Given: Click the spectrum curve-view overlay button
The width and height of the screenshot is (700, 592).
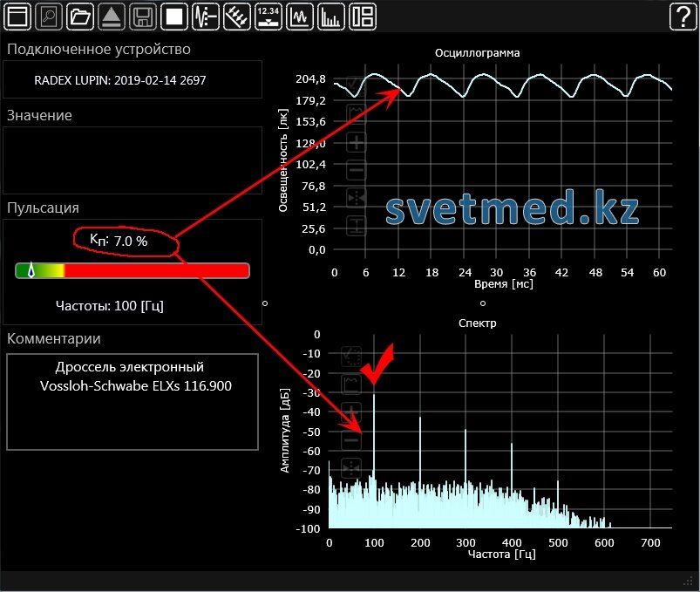Looking at the screenshot, I should pyautogui.click(x=351, y=384).
